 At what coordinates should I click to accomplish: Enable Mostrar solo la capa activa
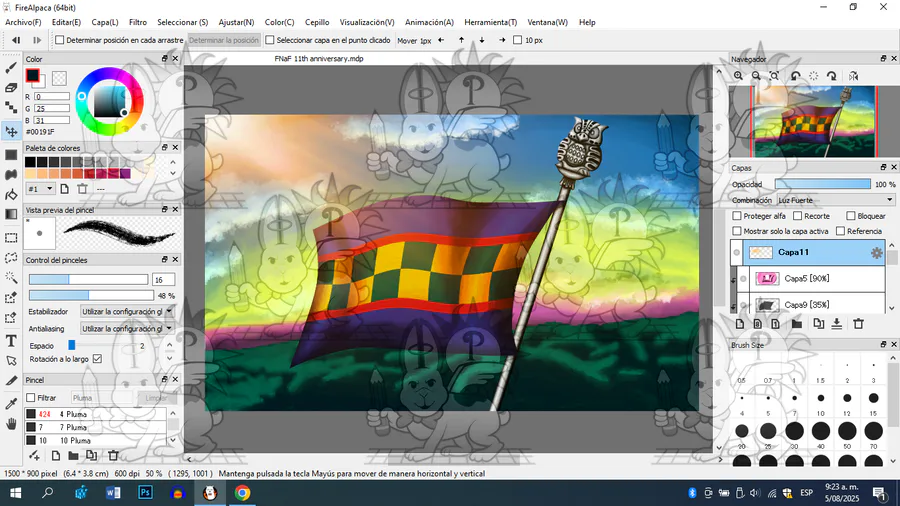pyautogui.click(x=737, y=231)
